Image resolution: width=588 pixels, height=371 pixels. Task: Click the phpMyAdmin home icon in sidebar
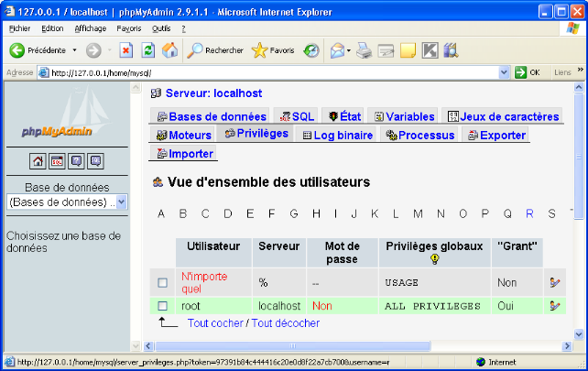[38, 161]
